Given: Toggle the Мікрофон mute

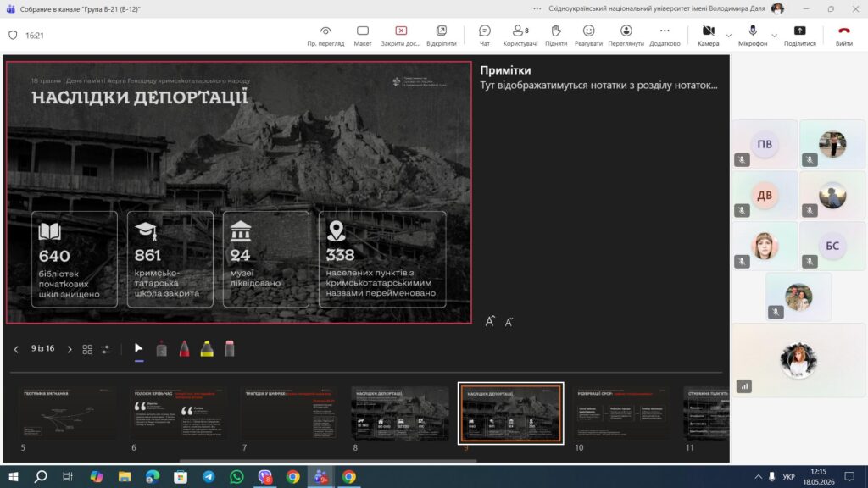Looking at the screenshot, I should 753,36.
